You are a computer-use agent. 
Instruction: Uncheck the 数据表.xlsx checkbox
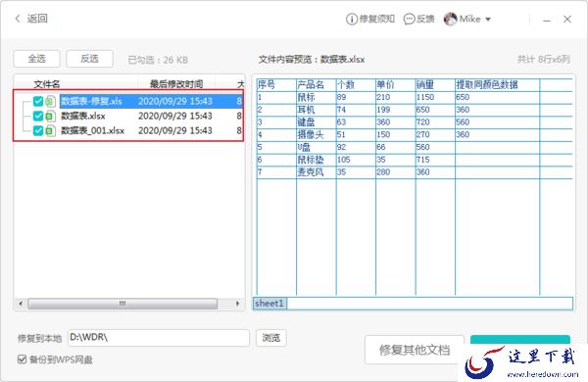click(x=38, y=116)
